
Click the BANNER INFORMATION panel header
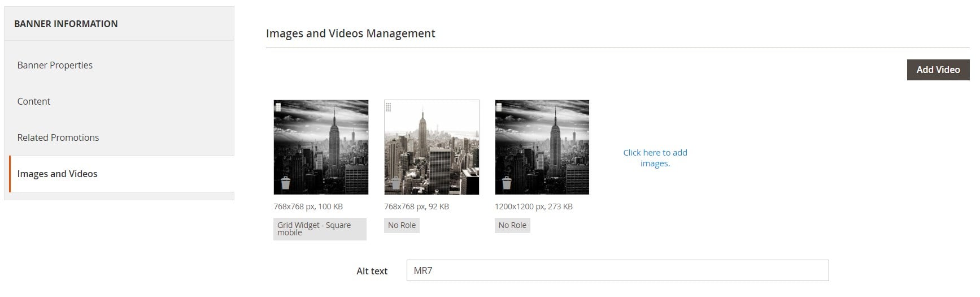point(119,24)
